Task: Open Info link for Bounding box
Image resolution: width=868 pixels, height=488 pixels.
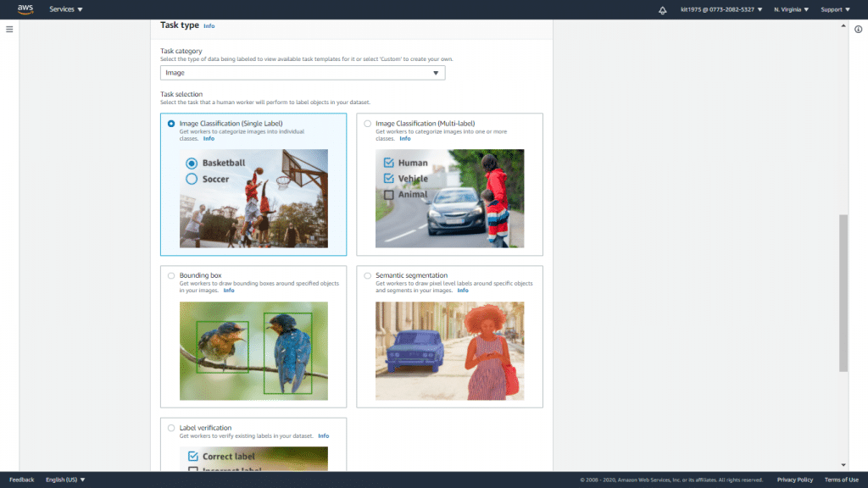Action: 229,291
